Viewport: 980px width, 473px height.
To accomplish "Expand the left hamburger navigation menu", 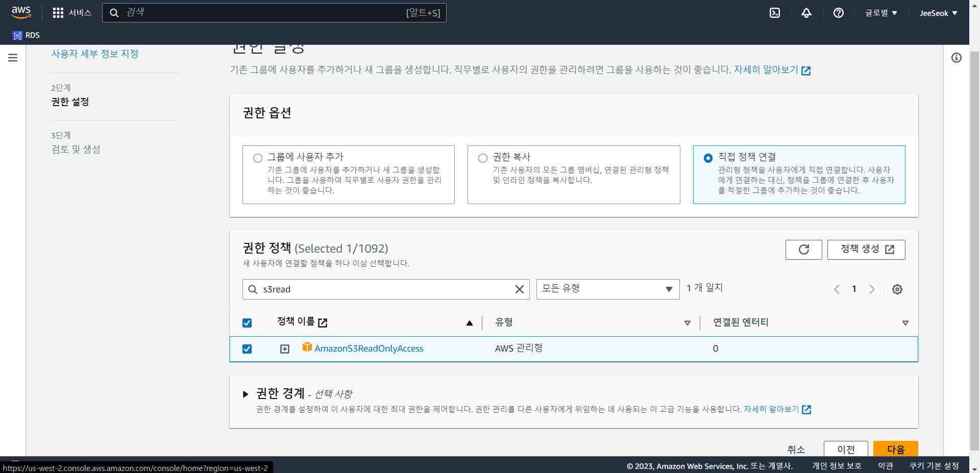I will [13, 58].
